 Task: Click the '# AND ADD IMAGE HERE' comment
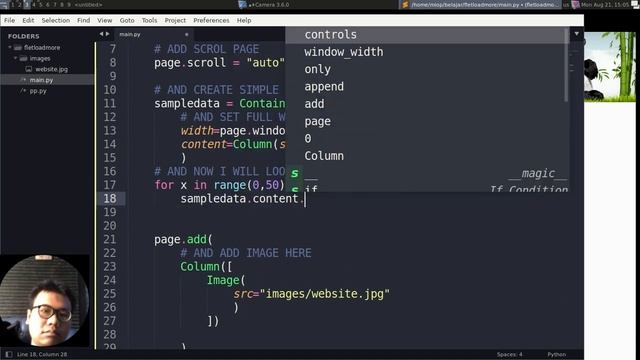[x=246, y=253]
